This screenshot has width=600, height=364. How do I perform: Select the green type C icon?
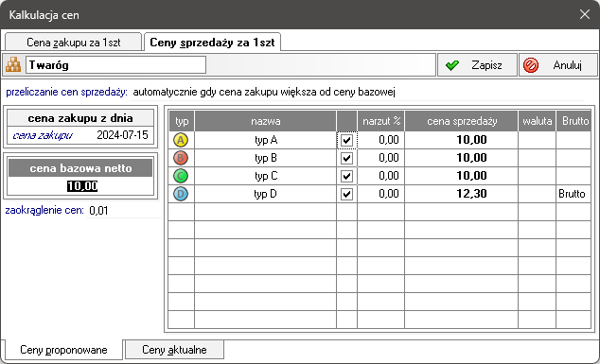click(x=181, y=176)
